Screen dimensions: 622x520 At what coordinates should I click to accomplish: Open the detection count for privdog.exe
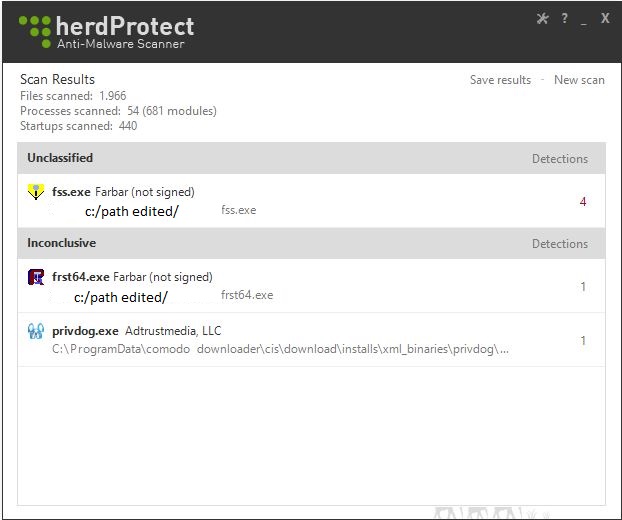tap(583, 341)
